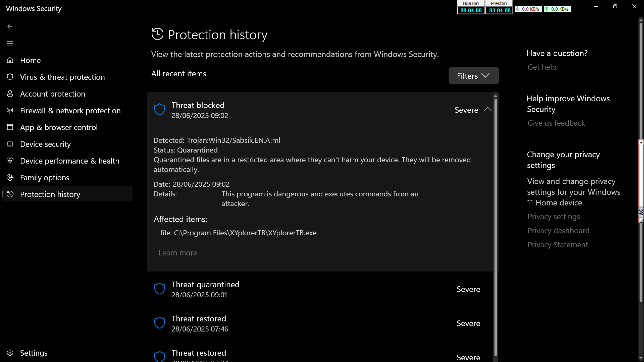Collapse the expanded Threat blocked entry
Screen dimensions: 644x362
[488, 109]
